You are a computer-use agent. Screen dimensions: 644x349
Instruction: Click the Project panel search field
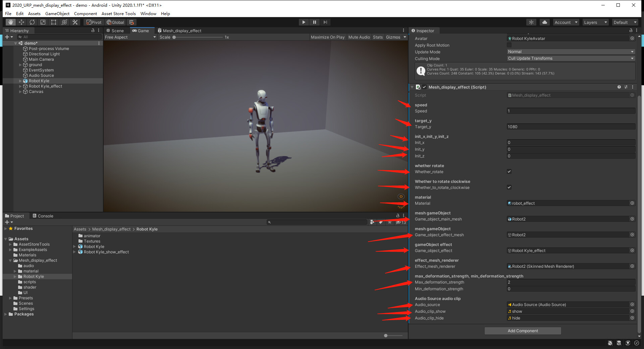pyautogui.click(x=317, y=222)
